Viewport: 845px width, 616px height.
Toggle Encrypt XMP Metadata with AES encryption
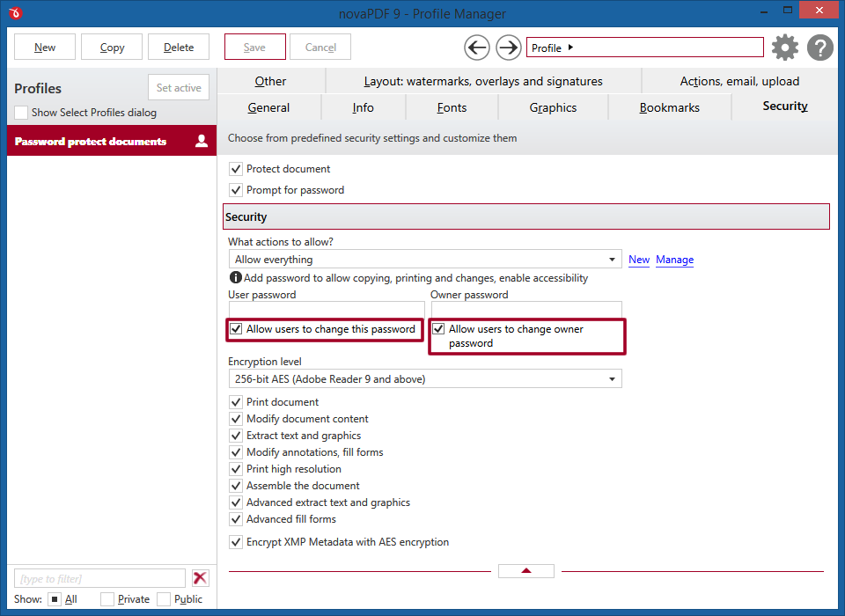(x=236, y=542)
